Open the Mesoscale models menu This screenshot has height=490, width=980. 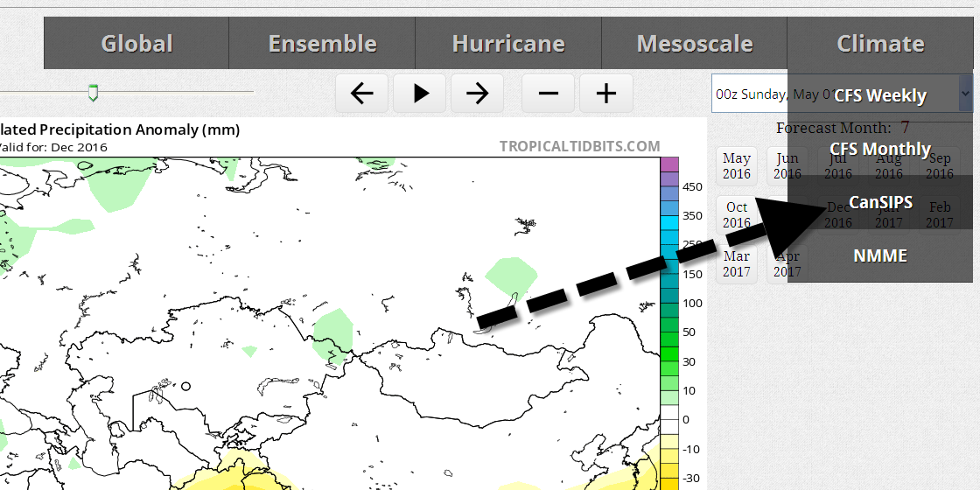click(695, 43)
